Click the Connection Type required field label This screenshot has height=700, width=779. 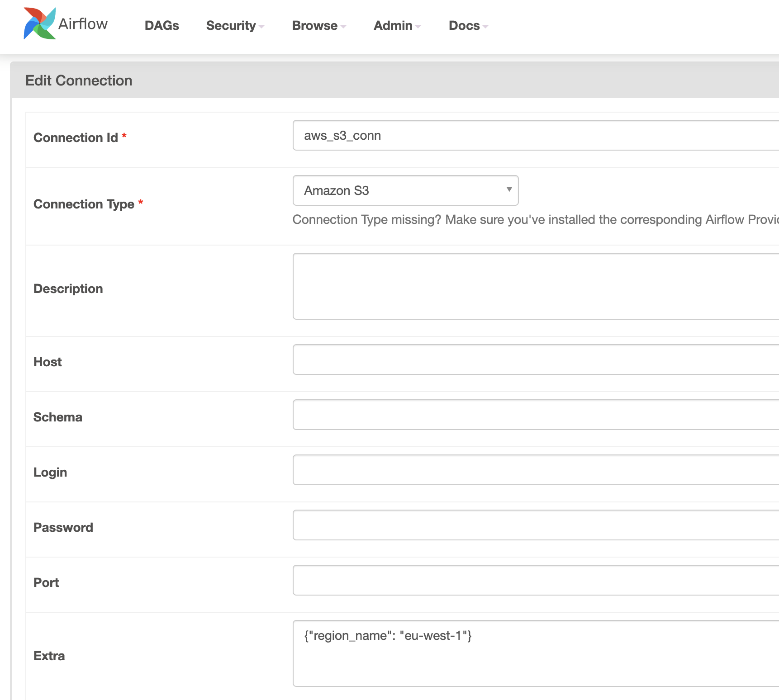85,204
